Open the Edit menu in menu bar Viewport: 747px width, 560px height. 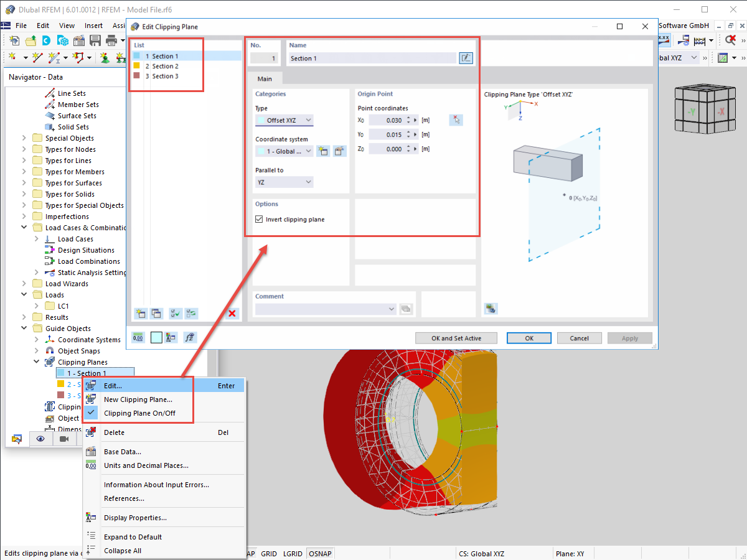43,26
